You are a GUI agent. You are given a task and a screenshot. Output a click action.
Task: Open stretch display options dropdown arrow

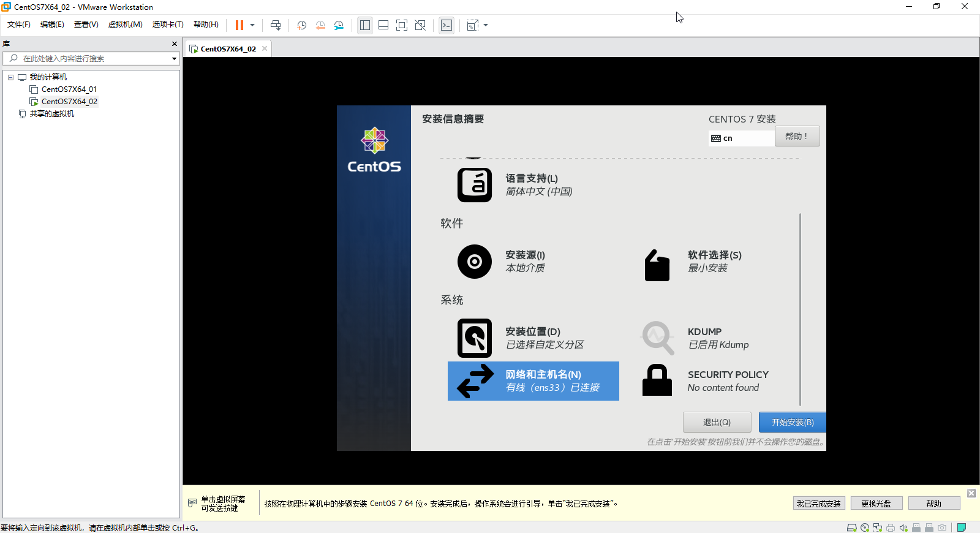click(x=486, y=25)
